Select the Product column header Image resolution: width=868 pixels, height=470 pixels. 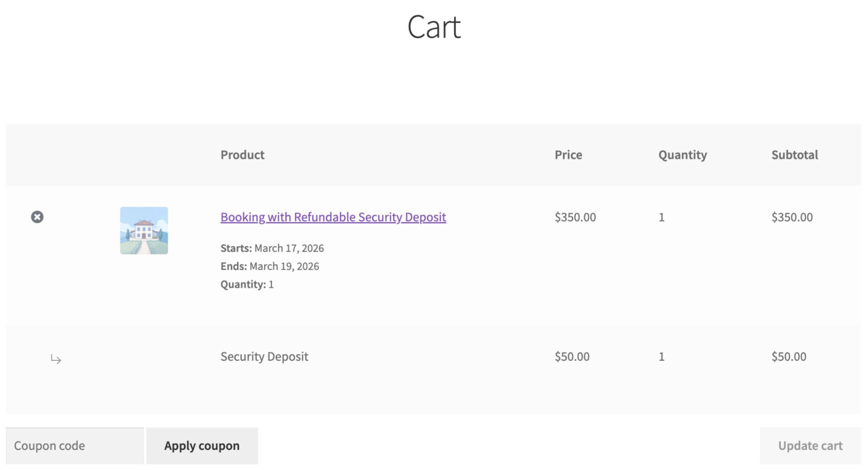242,155
